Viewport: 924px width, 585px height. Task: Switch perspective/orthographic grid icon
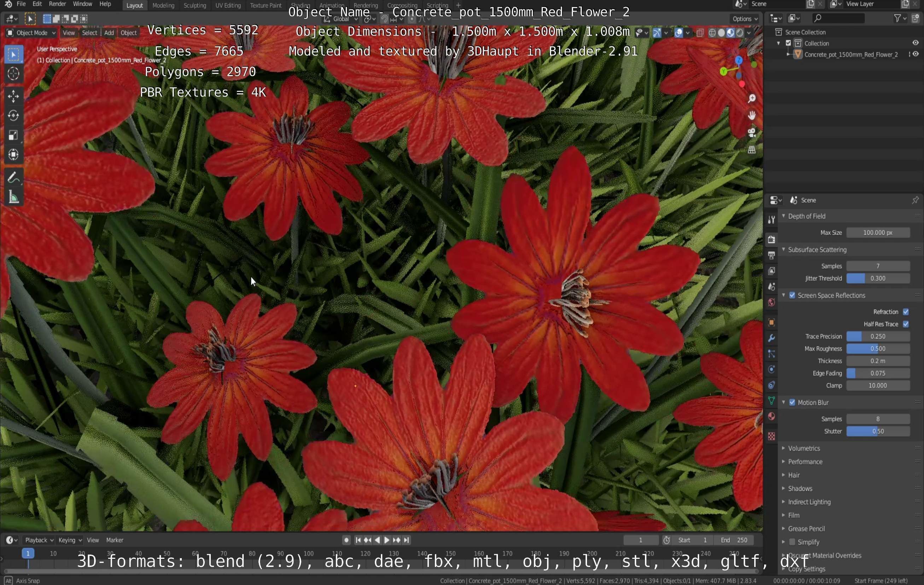point(751,149)
